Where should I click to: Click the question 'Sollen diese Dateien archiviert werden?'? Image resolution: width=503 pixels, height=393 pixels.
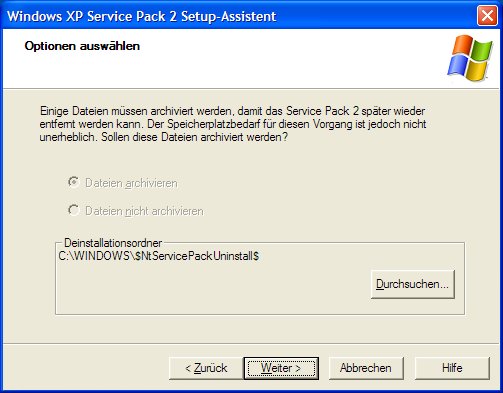click(x=194, y=137)
